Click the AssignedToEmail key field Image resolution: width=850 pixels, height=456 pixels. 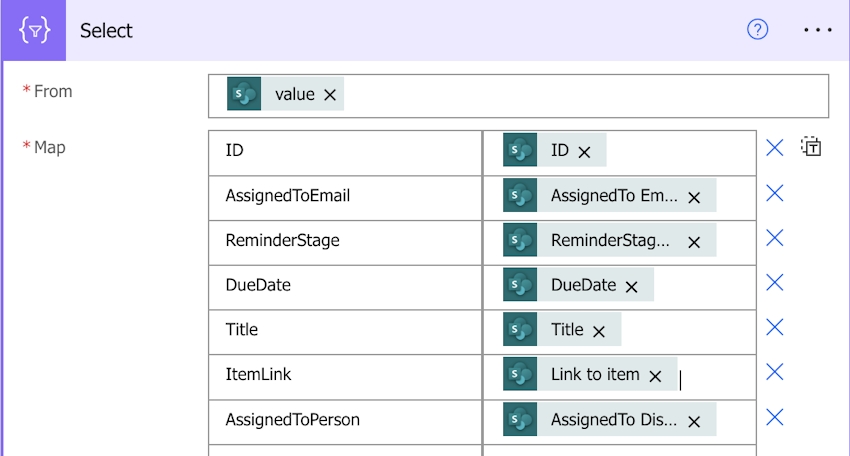(x=345, y=196)
